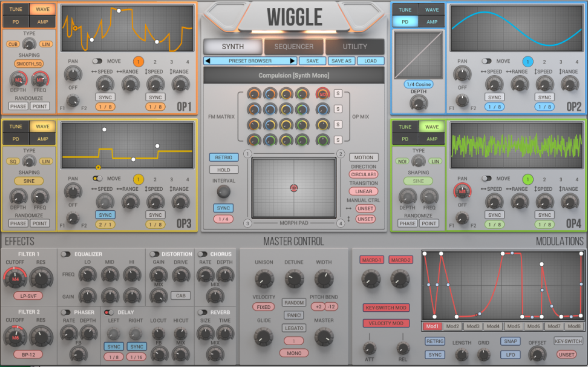Viewport: 588px width, 367px height.
Task: Solo the fourth operator in OP MIX
Action: [x=338, y=140]
